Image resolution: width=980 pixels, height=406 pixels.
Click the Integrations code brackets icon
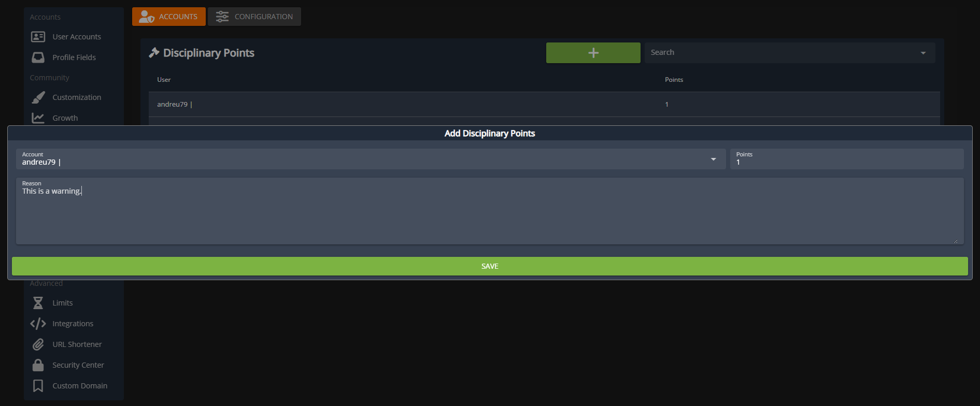click(38, 324)
